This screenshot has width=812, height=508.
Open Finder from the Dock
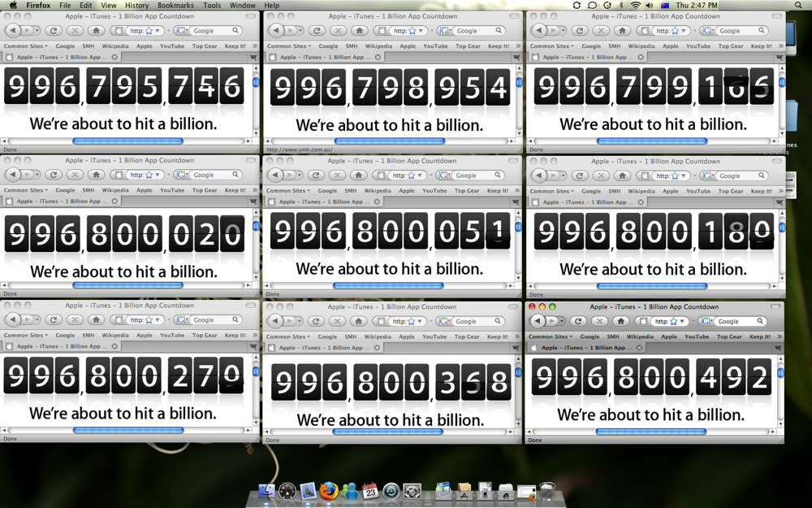266,490
